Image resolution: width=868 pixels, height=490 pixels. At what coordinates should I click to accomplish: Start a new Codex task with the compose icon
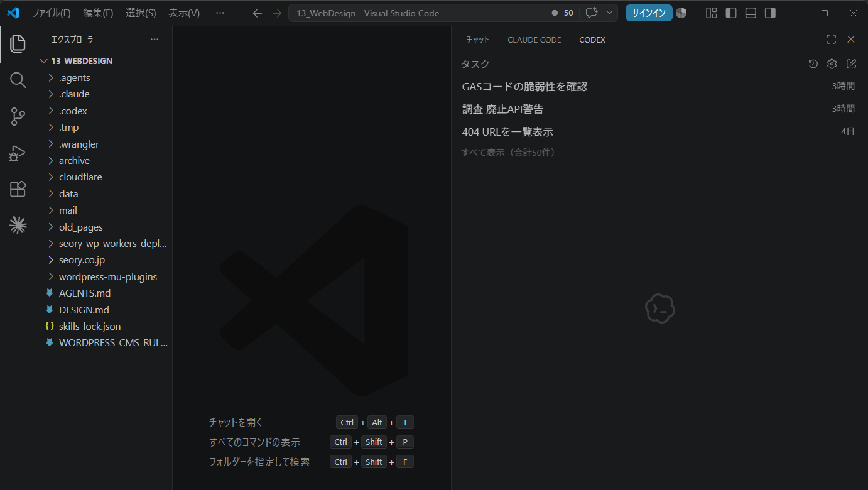click(x=852, y=63)
